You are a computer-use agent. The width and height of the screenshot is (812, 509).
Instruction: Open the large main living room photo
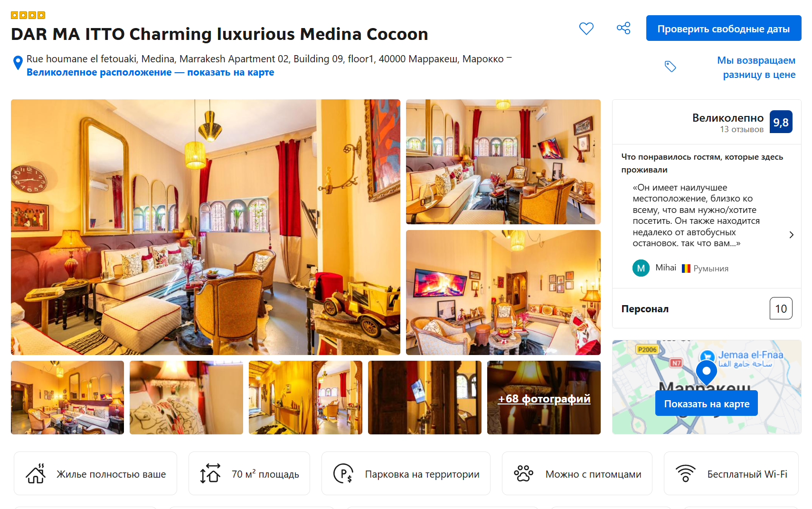206,227
